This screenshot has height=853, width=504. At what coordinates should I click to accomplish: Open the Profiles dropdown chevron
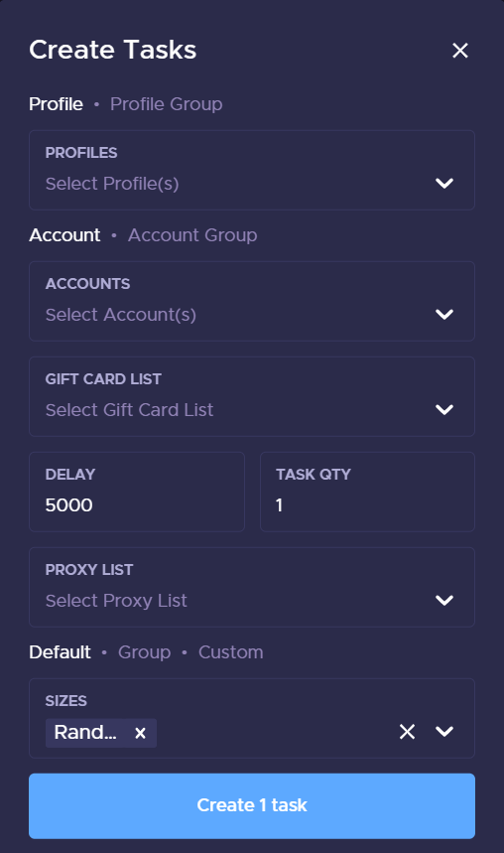[444, 184]
